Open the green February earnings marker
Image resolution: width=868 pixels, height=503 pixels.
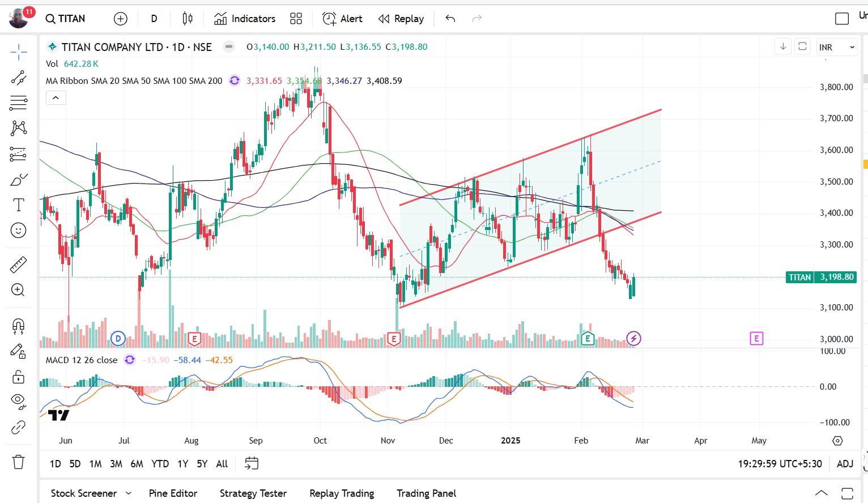tap(588, 339)
